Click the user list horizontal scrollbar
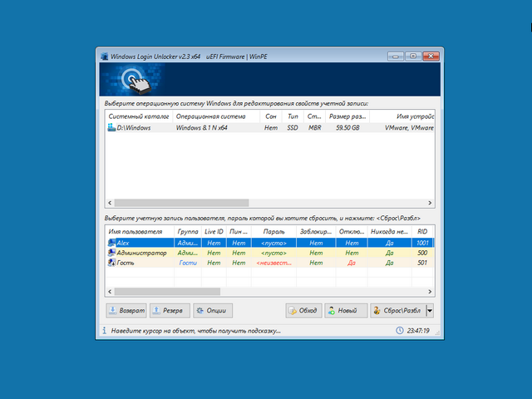The width and height of the screenshot is (532, 399). click(168, 292)
